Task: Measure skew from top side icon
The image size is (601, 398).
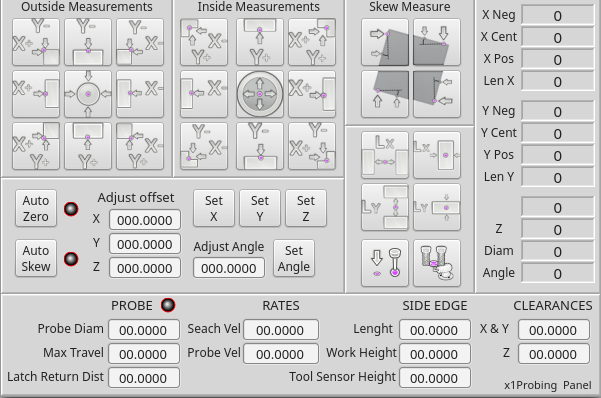Action: [x=437, y=42]
